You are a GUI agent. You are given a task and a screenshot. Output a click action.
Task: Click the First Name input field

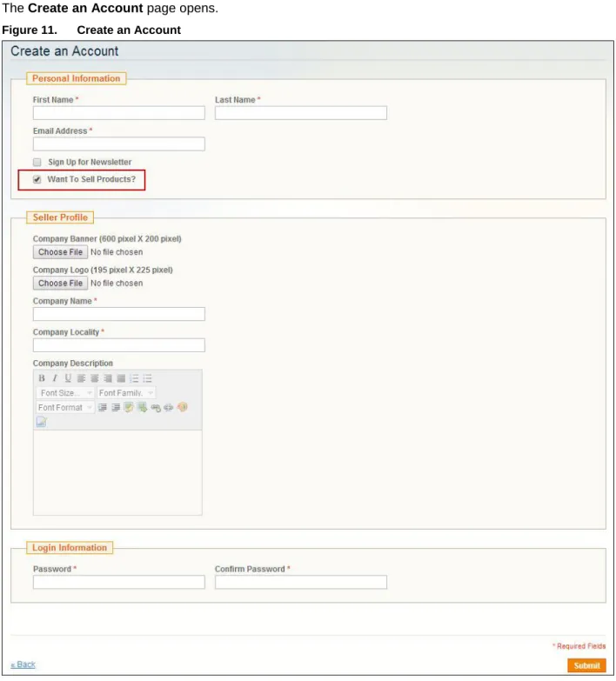click(118, 113)
